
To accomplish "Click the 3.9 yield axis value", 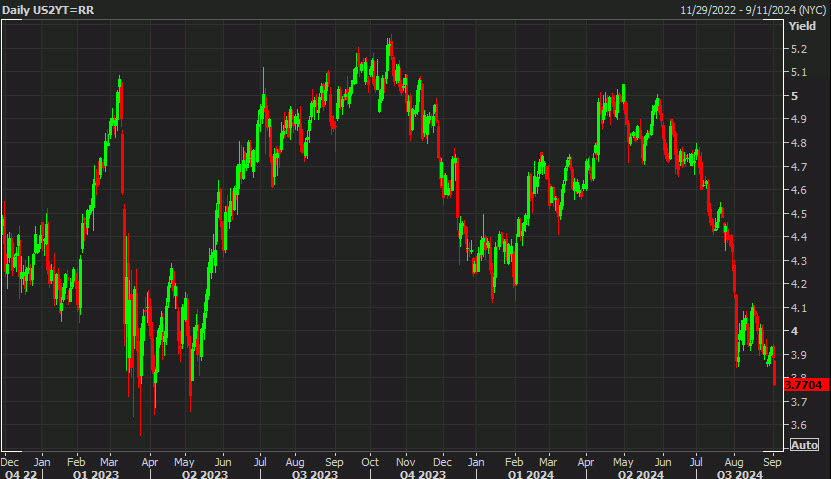I will coord(798,355).
